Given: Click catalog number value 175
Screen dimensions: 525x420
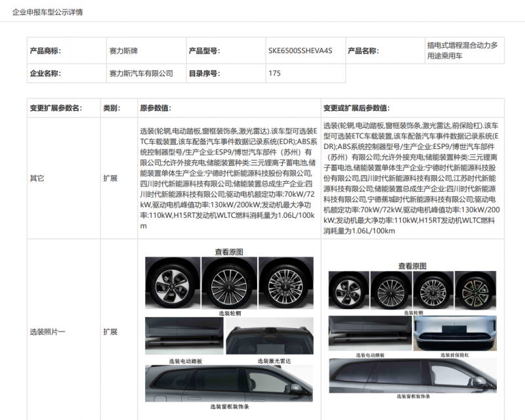Looking at the screenshot, I should [274, 73].
